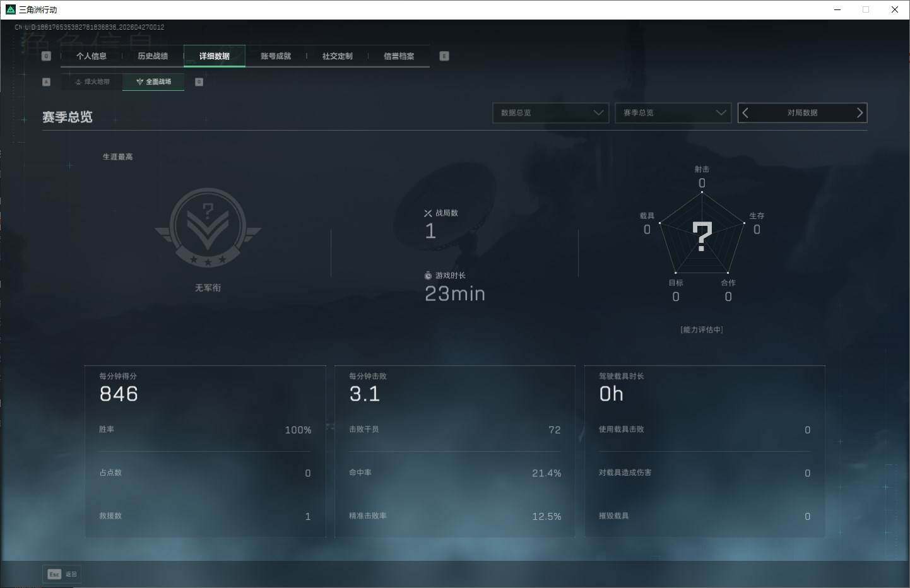The width and height of the screenshot is (910, 588).
Task: Go to the 账号成就 tab
Action: coord(276,56)
